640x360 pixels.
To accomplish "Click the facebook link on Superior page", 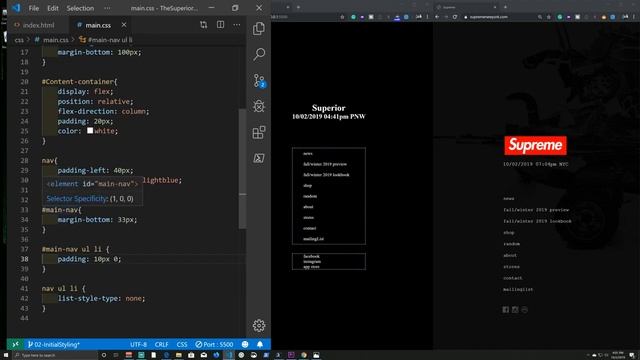I will 311,256.
